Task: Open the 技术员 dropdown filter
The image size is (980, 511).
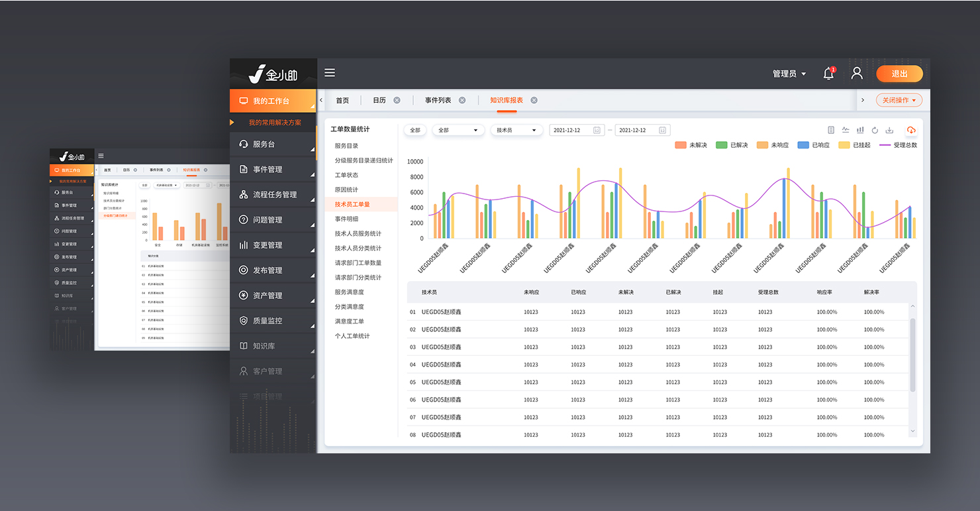Action: (x=516, y=130)
